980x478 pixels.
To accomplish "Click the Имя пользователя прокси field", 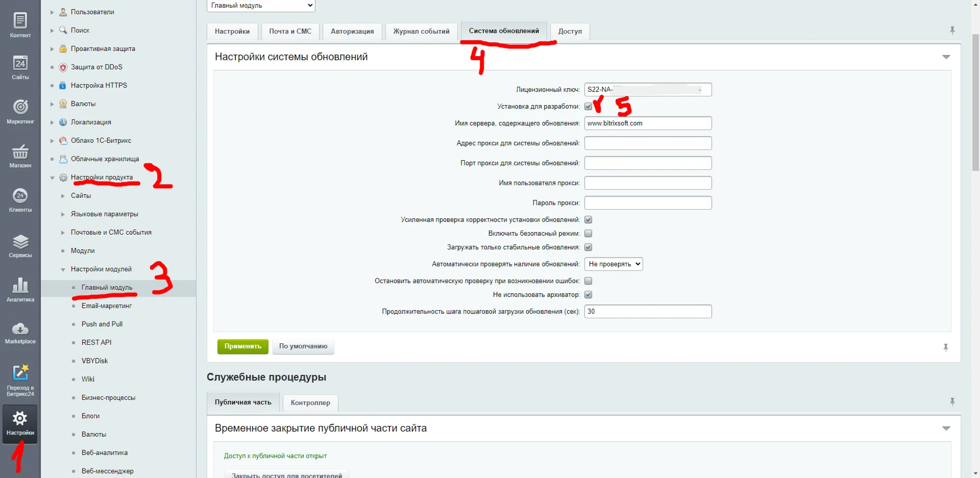I will 648,183.
